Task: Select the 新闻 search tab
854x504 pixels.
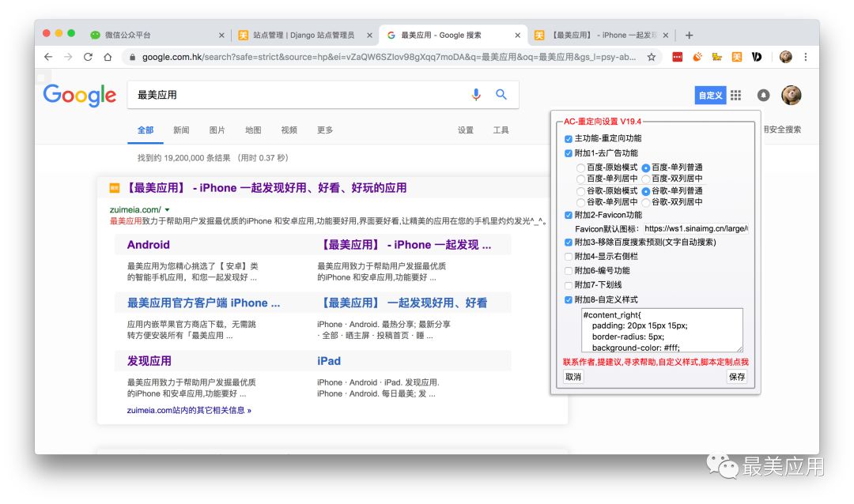Action: (x=181, y=130)
